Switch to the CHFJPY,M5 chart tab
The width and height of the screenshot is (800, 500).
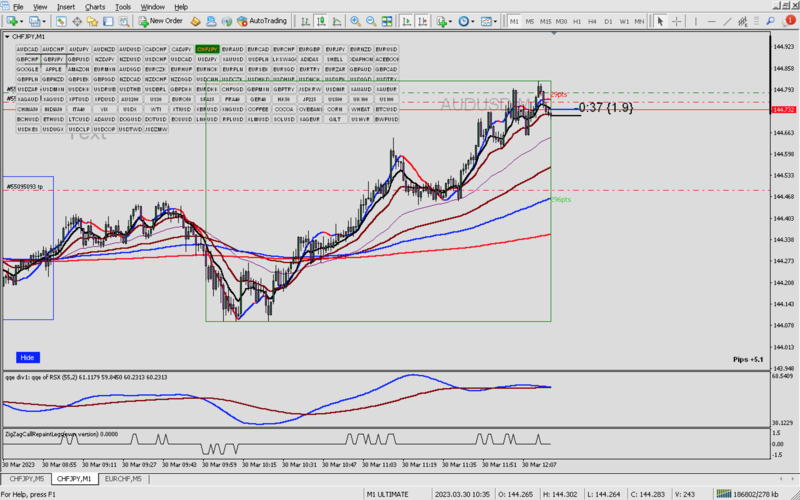pos(27,479)
